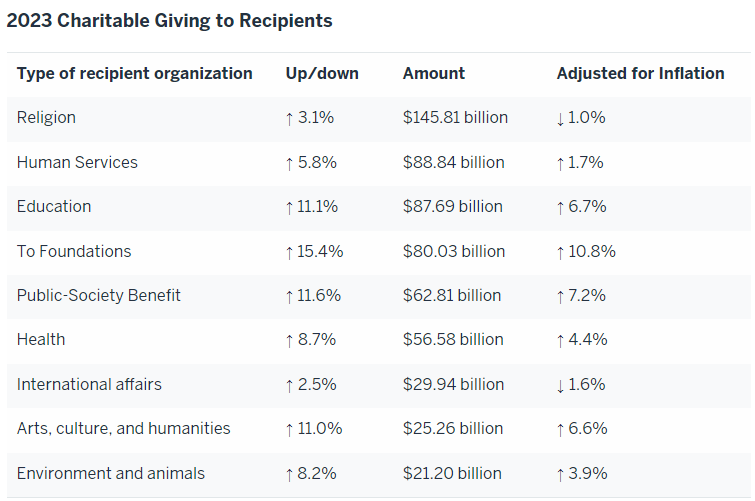Click the $21.20 billion amount cell
This screenshot has width=755, height=501.
point(452,473)
